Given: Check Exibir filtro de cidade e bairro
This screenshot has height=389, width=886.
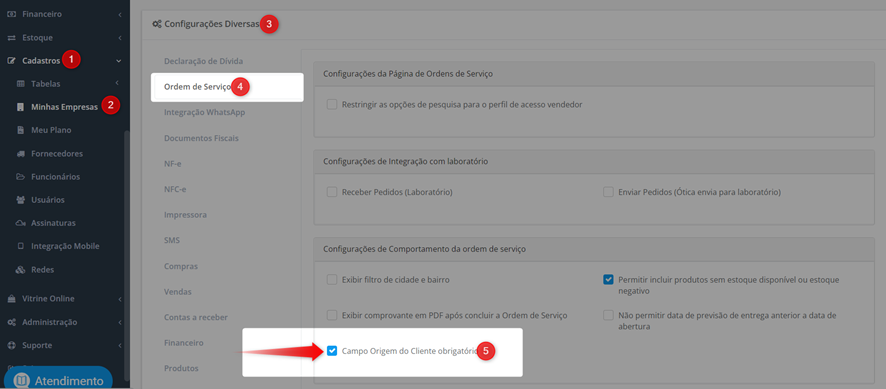Looking at the screenshot, I should tap(332, 279).
